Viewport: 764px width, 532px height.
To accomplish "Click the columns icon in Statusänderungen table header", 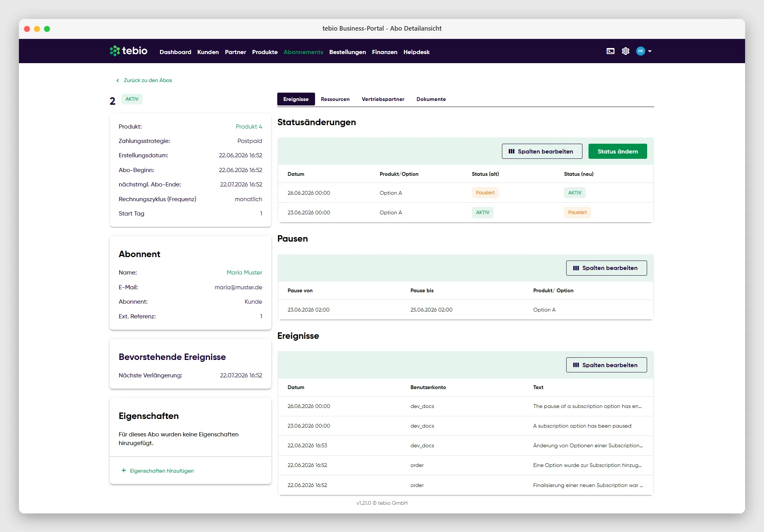I will [511, 151].
